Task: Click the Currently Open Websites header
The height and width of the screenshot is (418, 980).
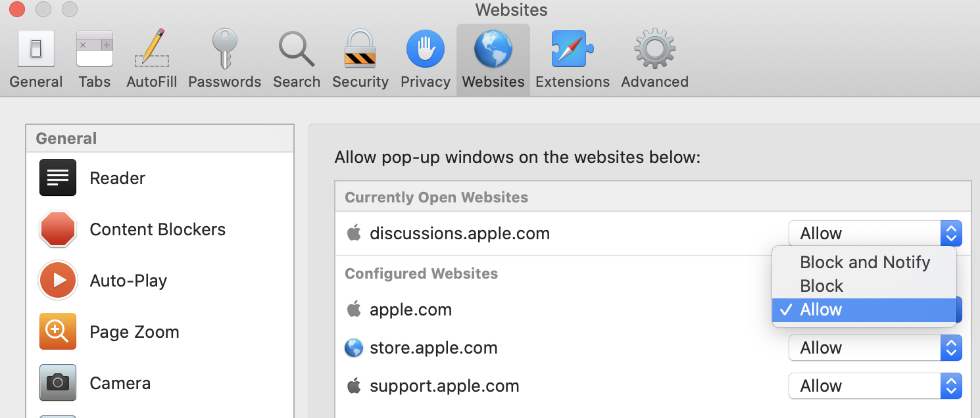Action: [437, 197]
